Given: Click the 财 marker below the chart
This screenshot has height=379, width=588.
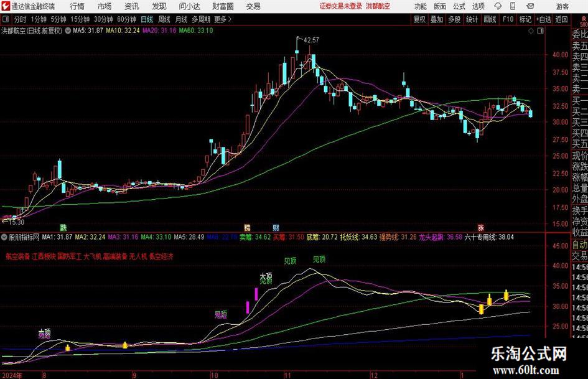Looking at the screenshot, I should (276, 227).
